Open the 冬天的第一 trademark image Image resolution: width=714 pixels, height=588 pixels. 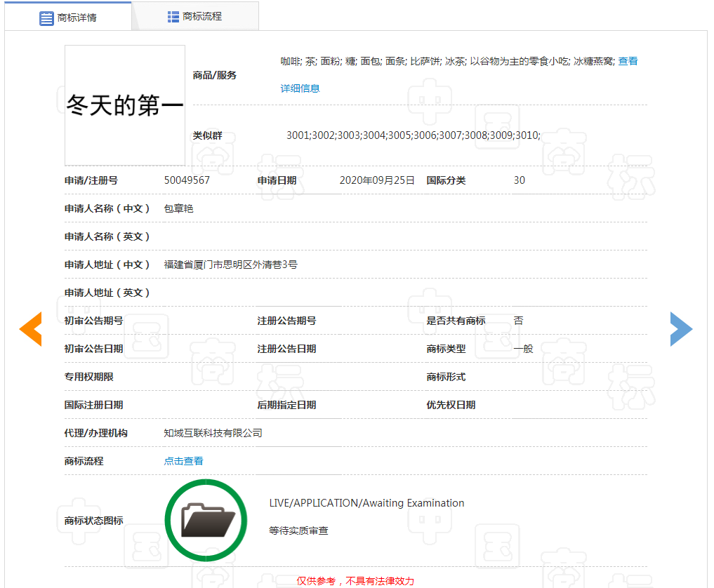tap(125, 105)
